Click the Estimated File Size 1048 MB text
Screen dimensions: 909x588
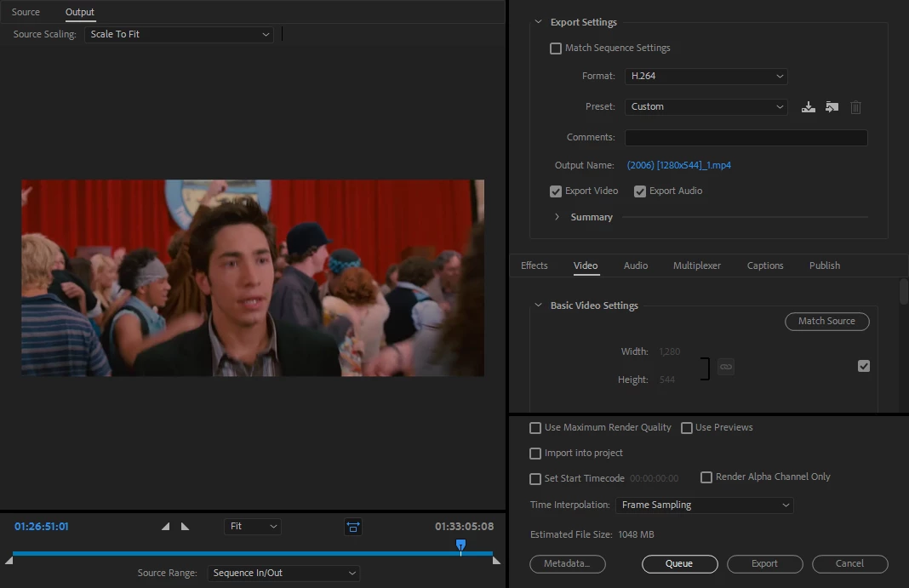click(592, 534)
